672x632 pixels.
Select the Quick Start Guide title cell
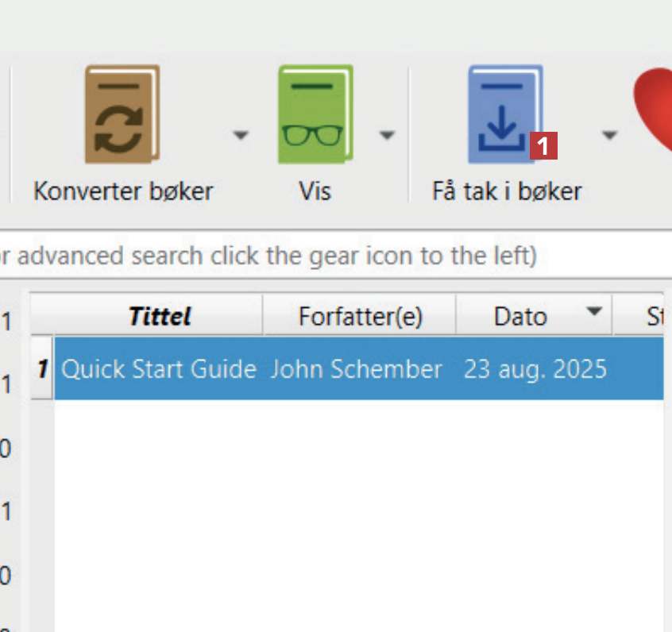coord(159,369)
